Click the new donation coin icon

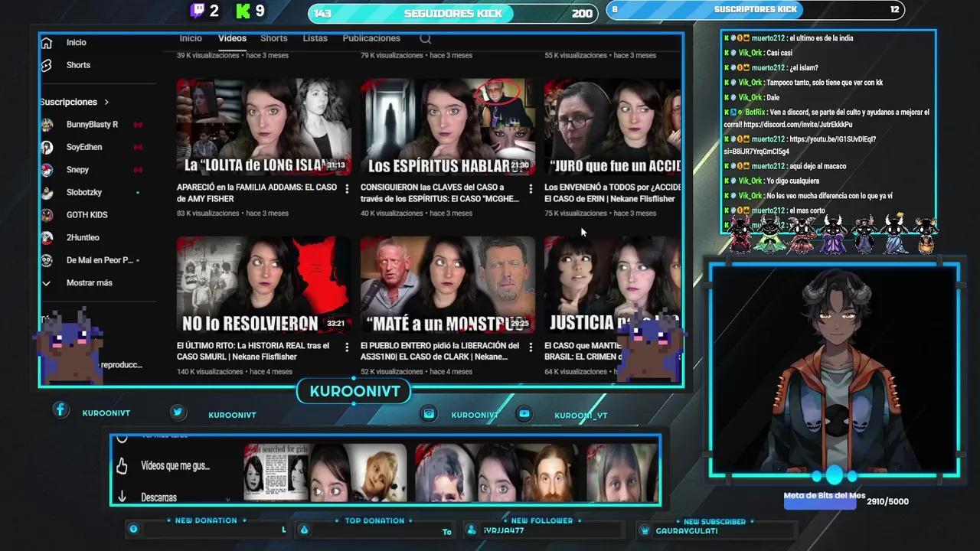click(133, 529)
